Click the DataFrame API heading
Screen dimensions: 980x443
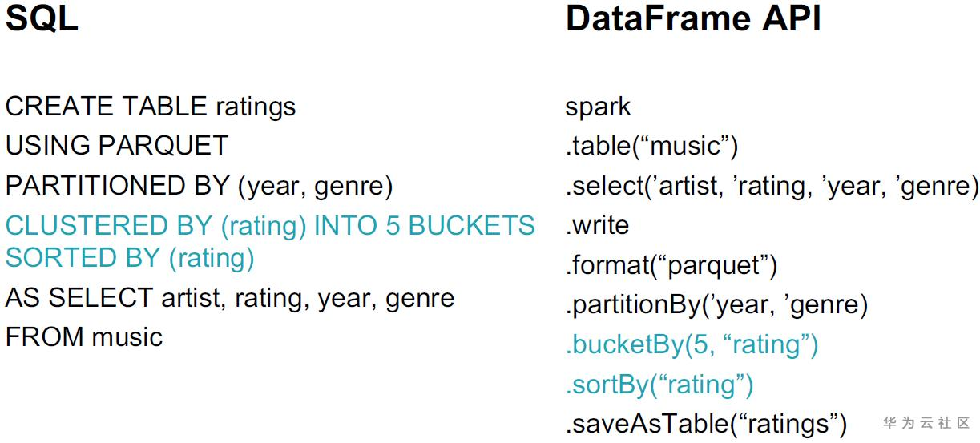pyautogui.click(x=693, y=19)
